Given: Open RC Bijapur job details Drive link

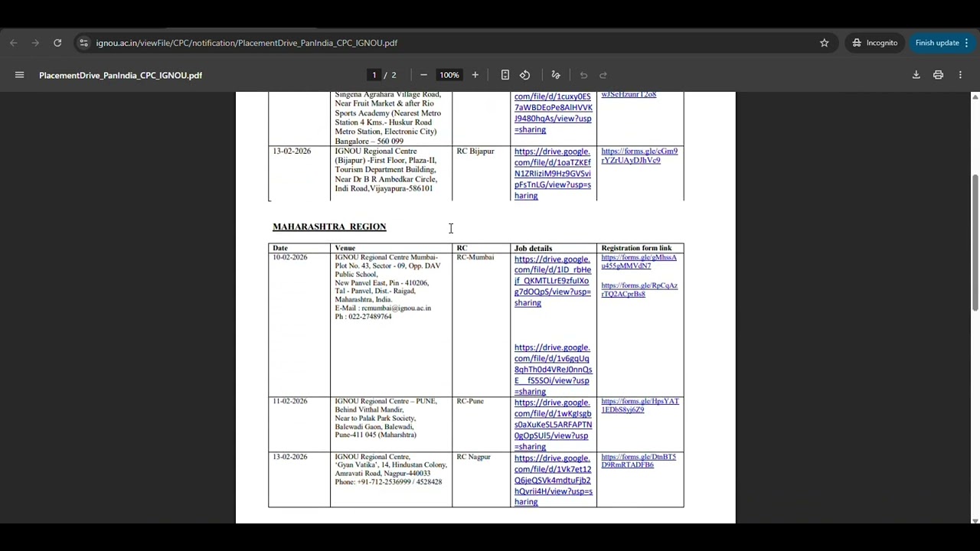Looking at the screenshot, I should 553,174.
